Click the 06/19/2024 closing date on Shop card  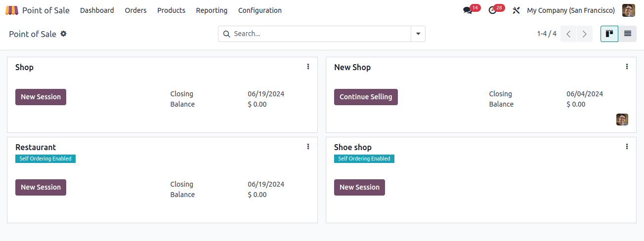tap(266, 94)
